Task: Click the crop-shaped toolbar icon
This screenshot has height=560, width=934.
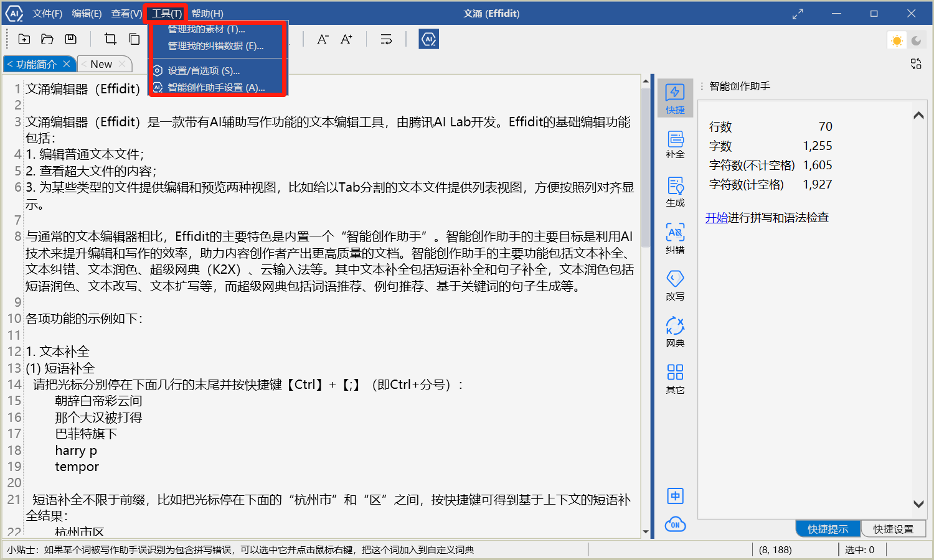Action: (110, 39)
